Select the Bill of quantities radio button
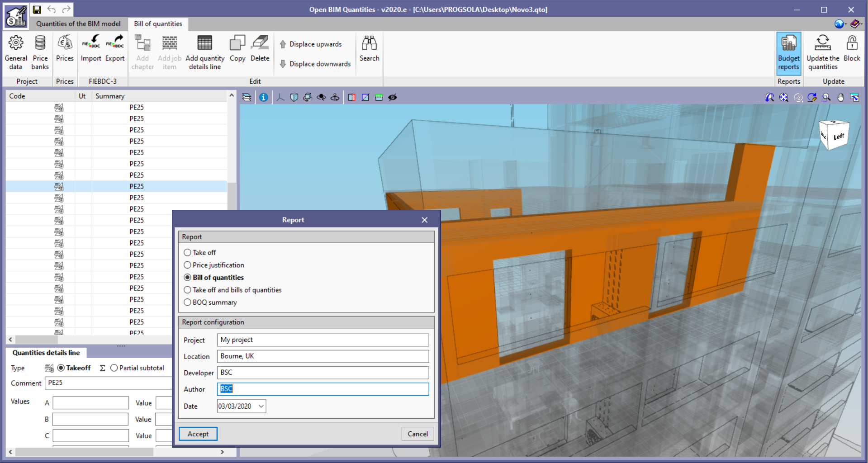 187,277
